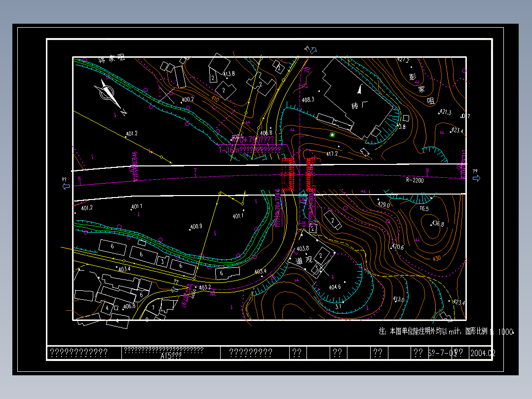Click the blue arrow at left road end

coord(66,186)
